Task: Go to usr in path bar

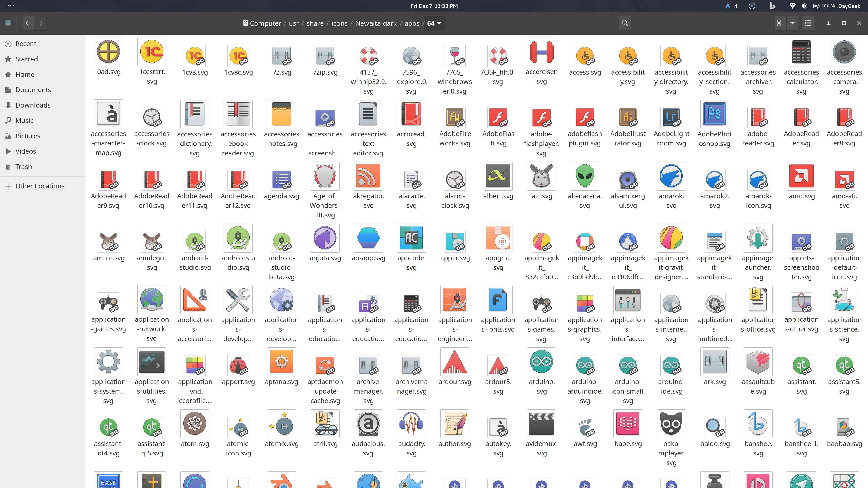Action: tap(293, 23)
